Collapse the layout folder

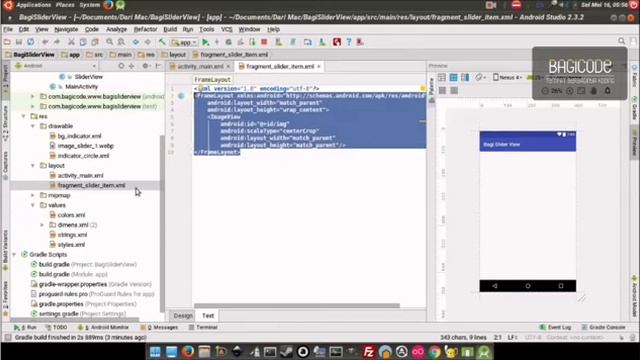tap(33, 166)
